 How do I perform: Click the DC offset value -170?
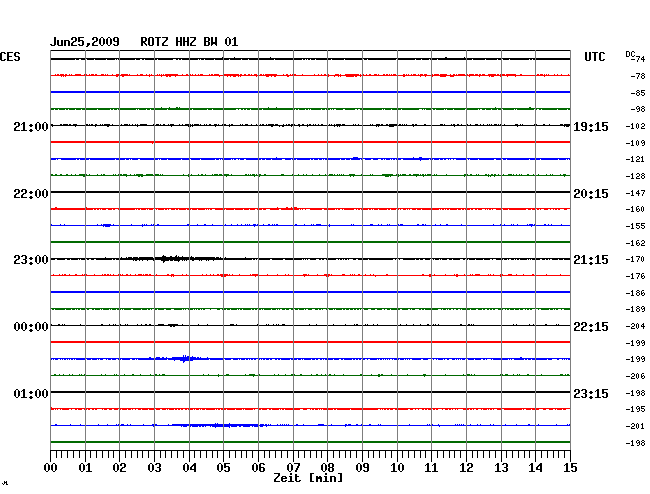(635, 259)
